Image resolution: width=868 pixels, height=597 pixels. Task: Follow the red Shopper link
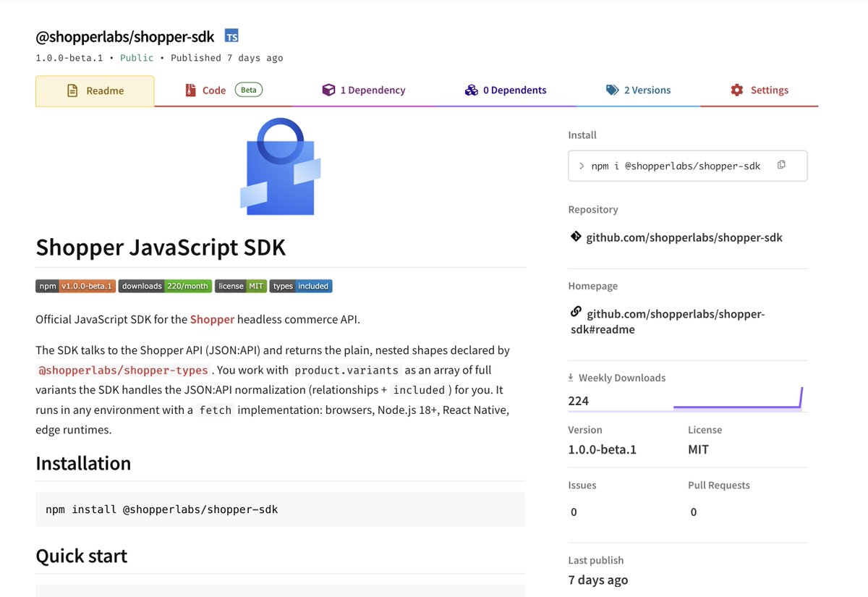(x=212, y=319)
